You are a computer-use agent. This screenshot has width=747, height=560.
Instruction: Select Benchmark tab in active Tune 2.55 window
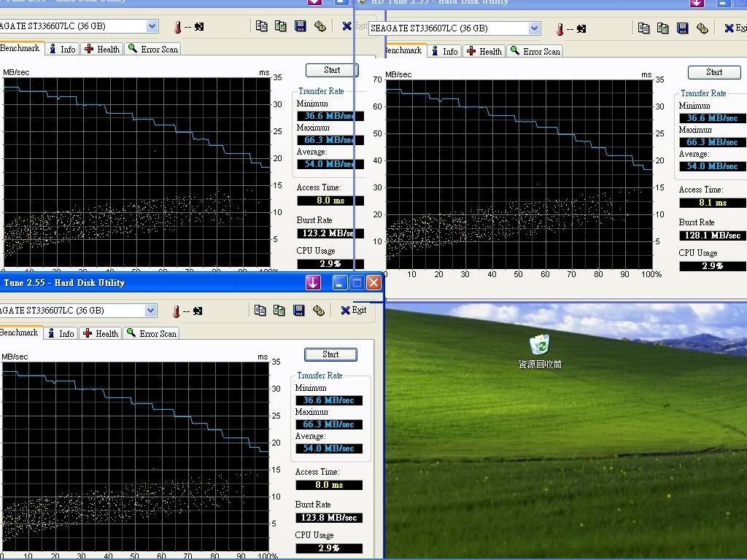pos(21,332)
